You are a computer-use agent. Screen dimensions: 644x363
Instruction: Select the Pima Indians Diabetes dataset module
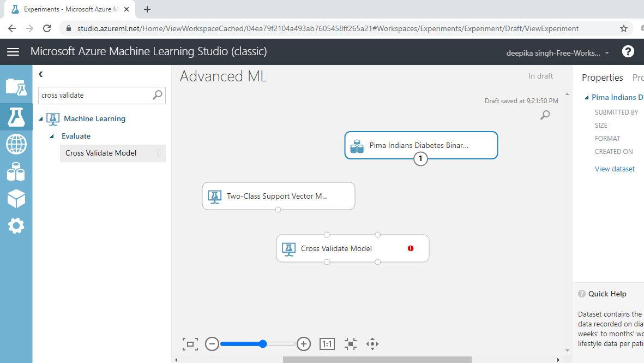(421, 145)
